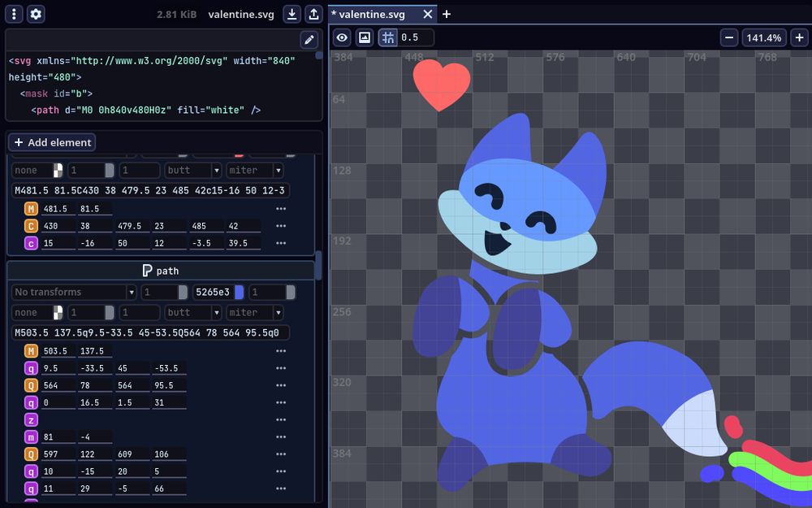Click the orange M command badge 503.5
Viewport: 812px width, 508px height.
point(31,351)
